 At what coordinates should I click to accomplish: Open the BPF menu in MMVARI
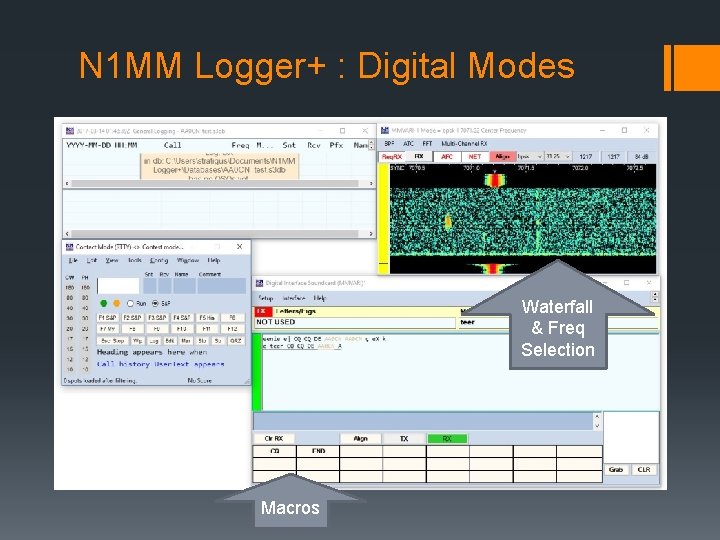coord(389,144)
